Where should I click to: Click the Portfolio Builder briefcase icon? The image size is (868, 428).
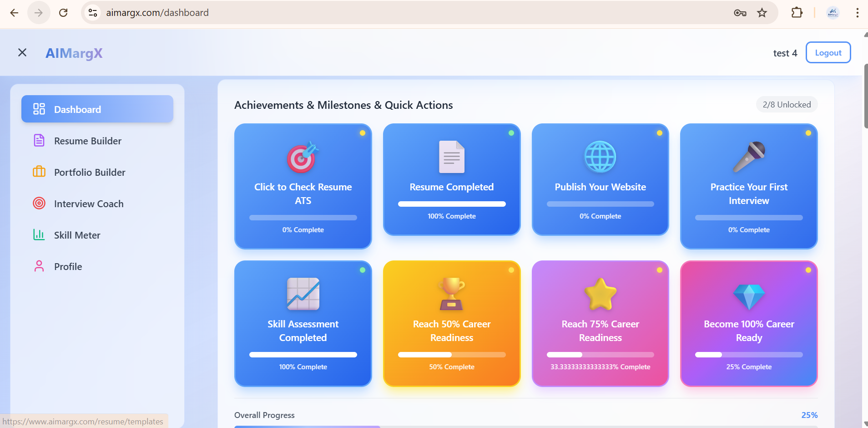point(39,172)
